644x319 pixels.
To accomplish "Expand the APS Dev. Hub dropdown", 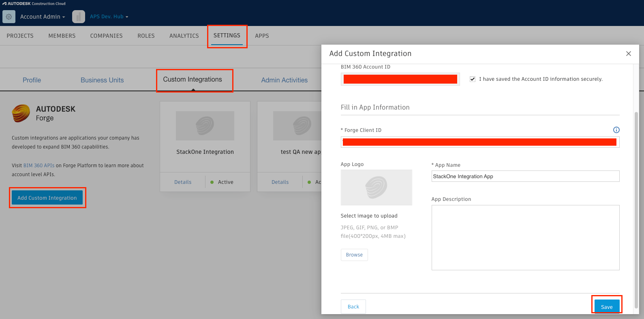I will pyautogui.click(x=109, y=17).
